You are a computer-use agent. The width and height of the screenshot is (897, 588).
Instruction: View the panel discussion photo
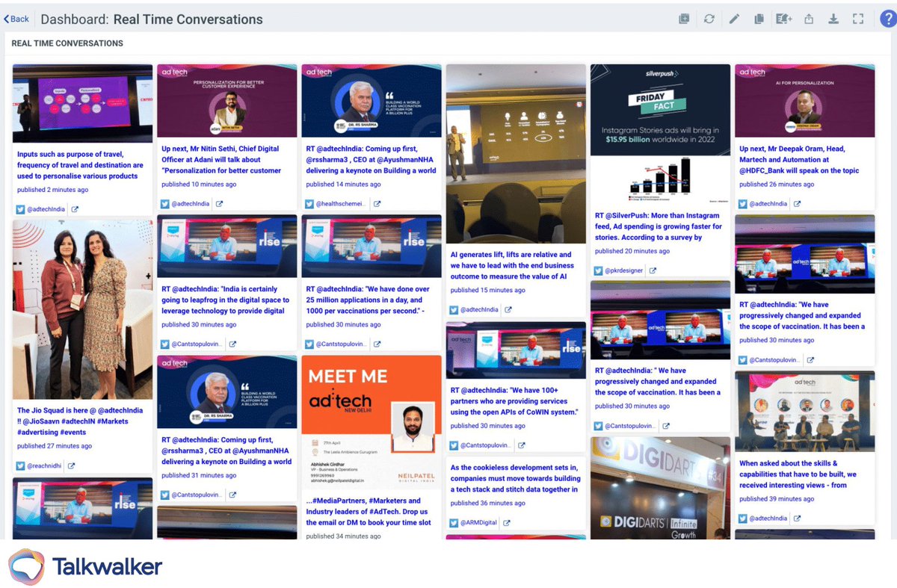tap(804, 412)
